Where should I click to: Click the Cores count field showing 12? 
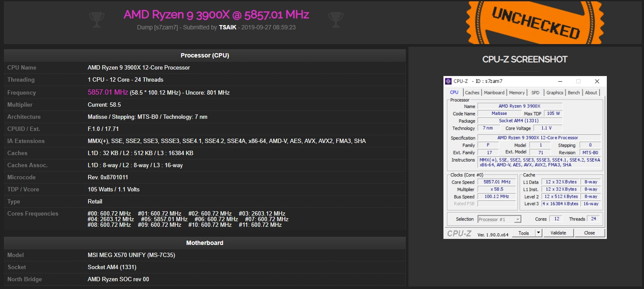point(557,219)
